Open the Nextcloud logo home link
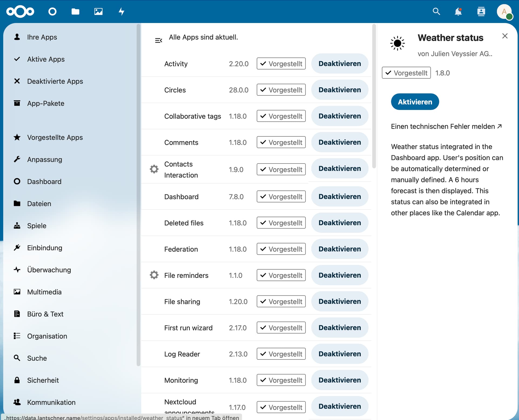Viewport: 519px width, 420px height. pyautogui.click(x=20, y=11)
